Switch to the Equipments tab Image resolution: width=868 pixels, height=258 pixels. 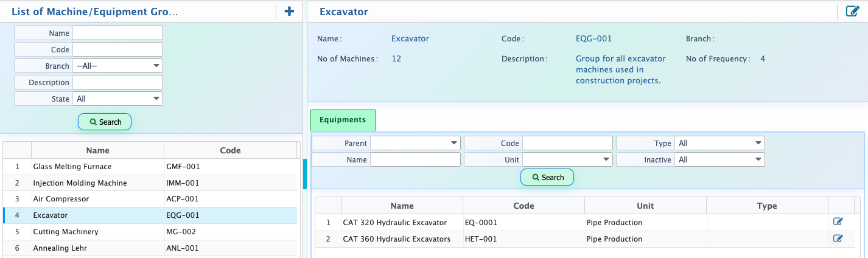[x=343, y=120]
